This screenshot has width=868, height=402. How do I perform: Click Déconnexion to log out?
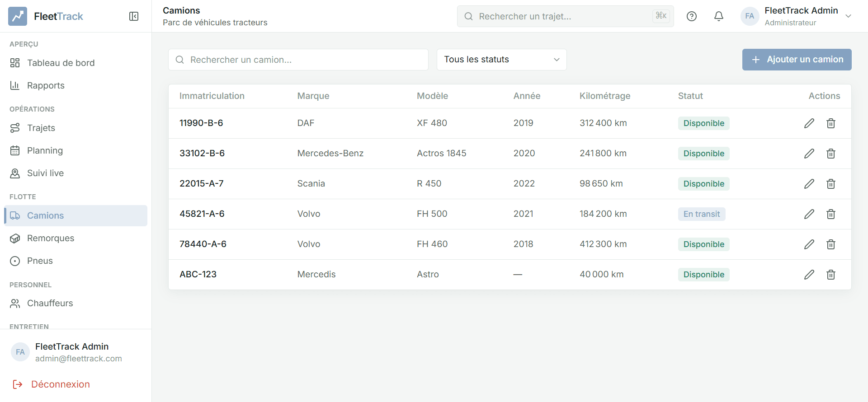tap(52, 384)
